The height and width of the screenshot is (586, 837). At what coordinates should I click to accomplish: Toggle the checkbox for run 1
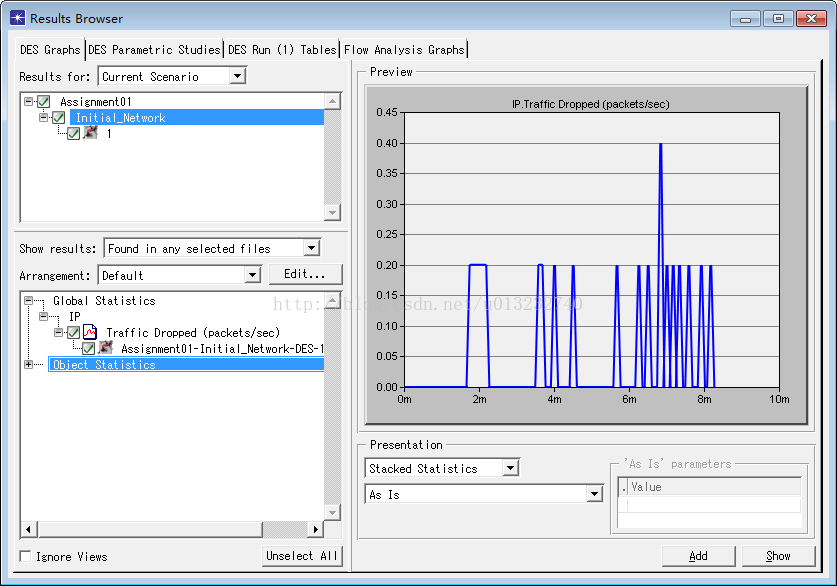click(74, 133)
